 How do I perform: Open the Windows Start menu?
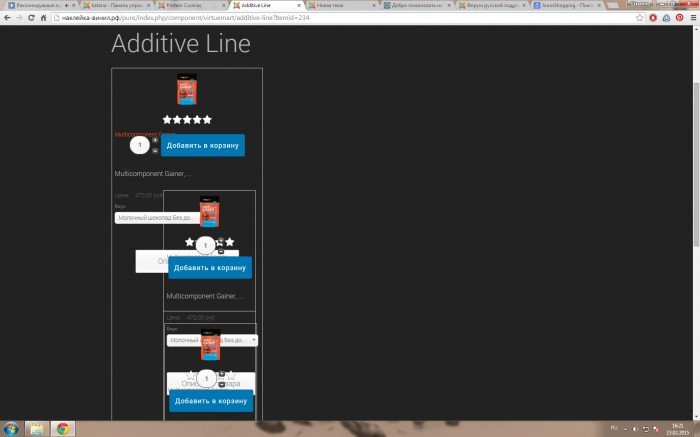(x=11, y=429)
